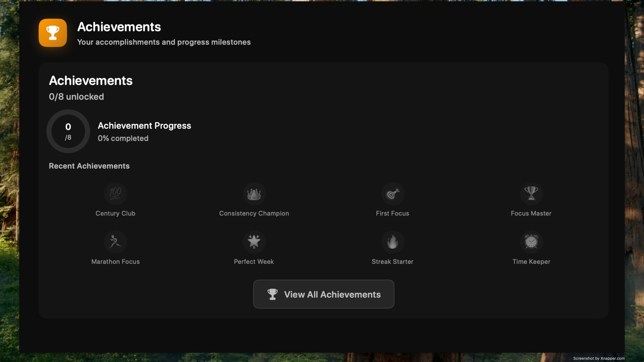Select the Perfect Week star icon
Image resolution: width=644 pixels, height=362 pixels.
254,242
